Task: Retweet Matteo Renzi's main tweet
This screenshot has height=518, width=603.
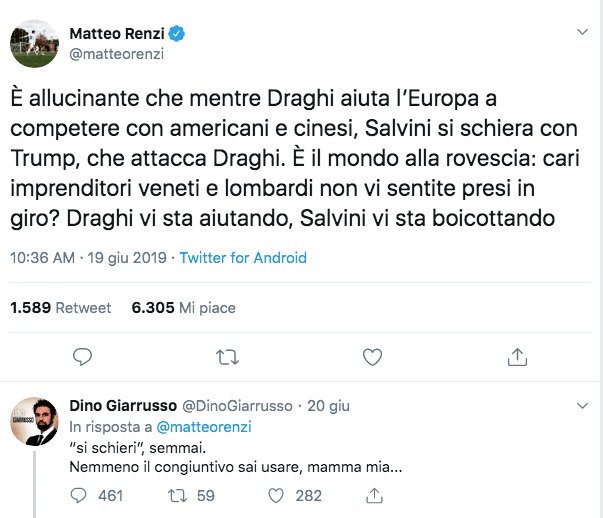Action: tap(228, 356)
